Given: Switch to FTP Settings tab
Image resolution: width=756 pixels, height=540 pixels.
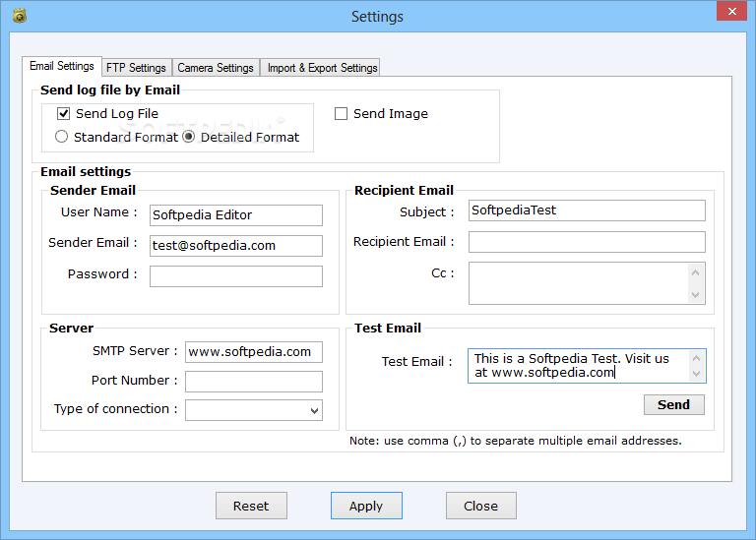Looking at the screenshot, I should point(135,68).
